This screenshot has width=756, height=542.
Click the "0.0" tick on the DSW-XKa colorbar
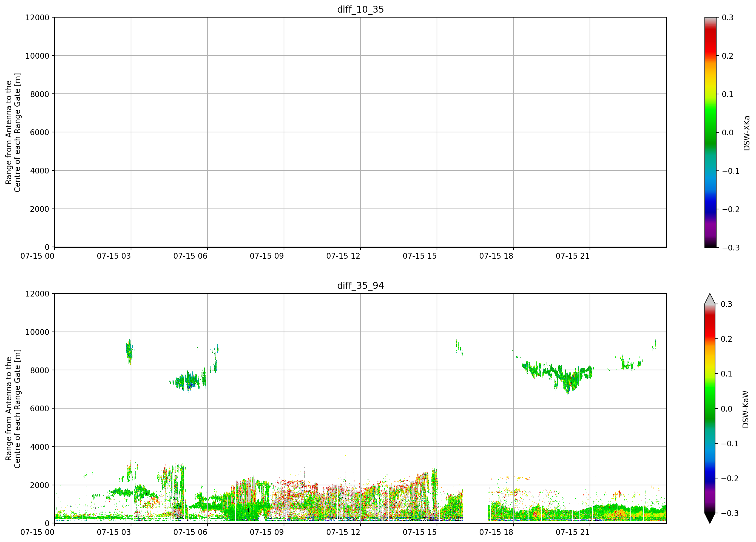pos(728,133)
